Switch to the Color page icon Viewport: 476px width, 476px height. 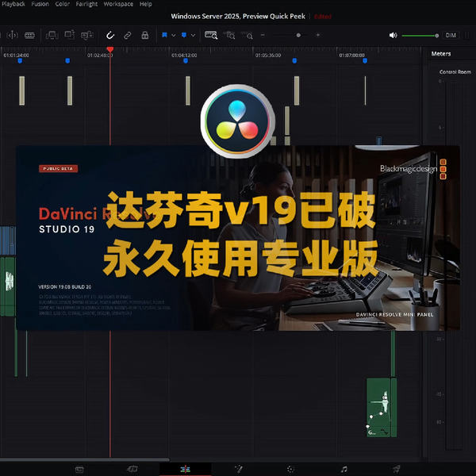click(x=291, y=470)
